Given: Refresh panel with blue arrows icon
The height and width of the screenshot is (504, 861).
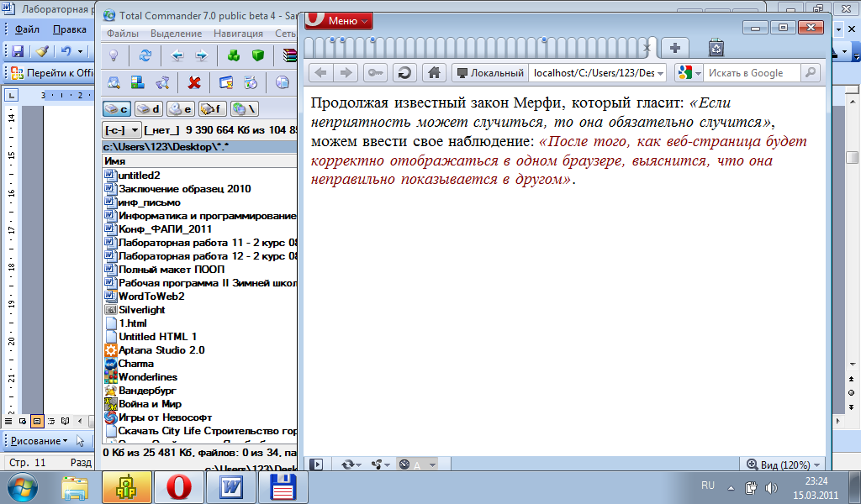Looking at the screenshot, I should [145, 55].
